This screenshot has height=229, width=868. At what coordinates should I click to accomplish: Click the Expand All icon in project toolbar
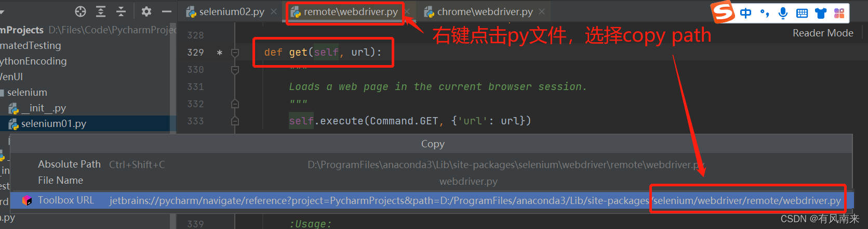[x=101, y=11]
